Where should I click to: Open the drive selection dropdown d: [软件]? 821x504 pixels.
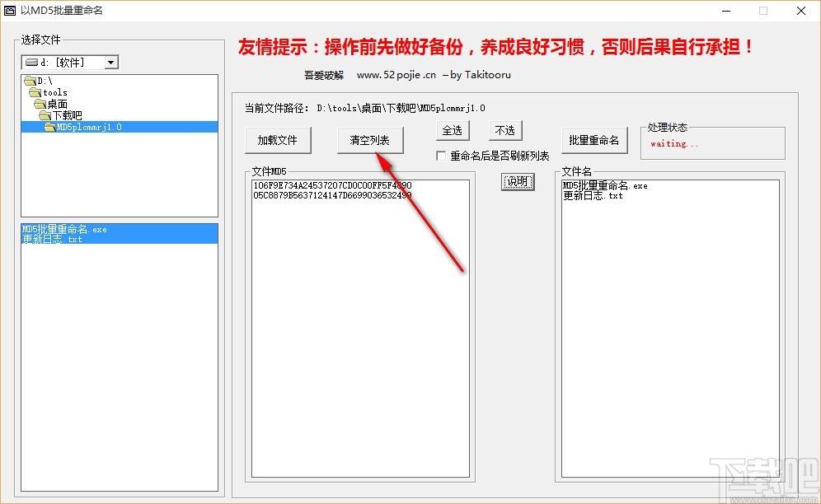(69, 63)
